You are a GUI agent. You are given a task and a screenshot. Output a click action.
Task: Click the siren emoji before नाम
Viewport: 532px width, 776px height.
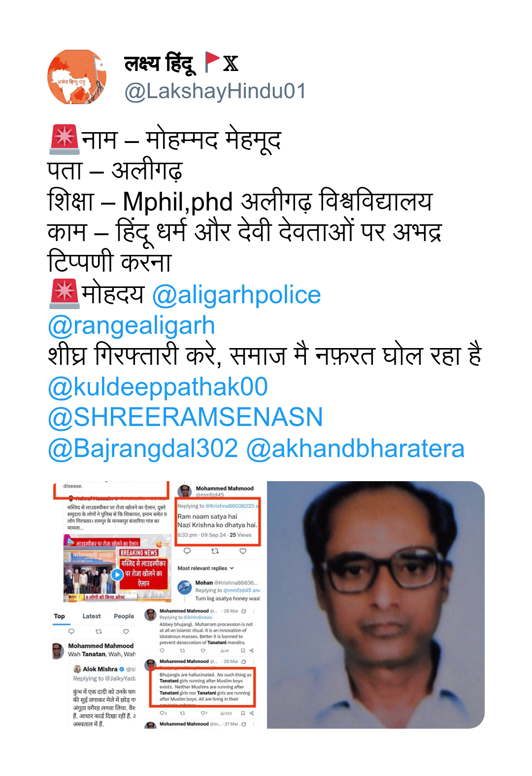[64, 139]
